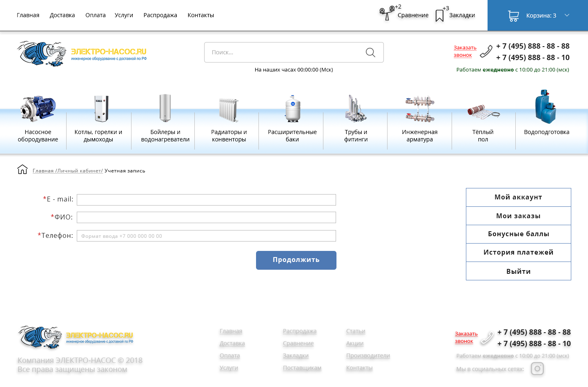Focus the E-mail input field

[206, 200]
